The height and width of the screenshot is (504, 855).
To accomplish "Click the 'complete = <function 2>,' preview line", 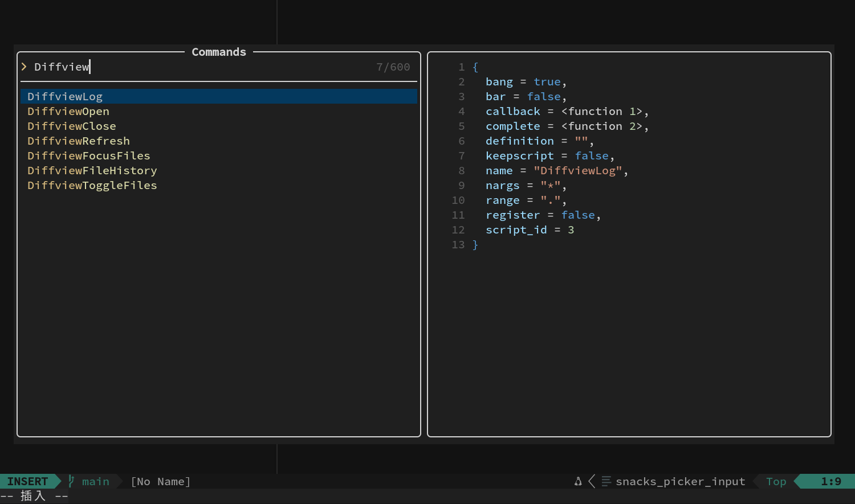I will pos(567,126).
